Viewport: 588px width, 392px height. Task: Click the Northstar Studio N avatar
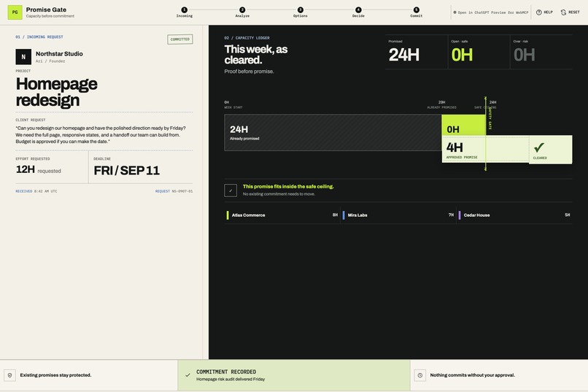(x=23, y=57)
